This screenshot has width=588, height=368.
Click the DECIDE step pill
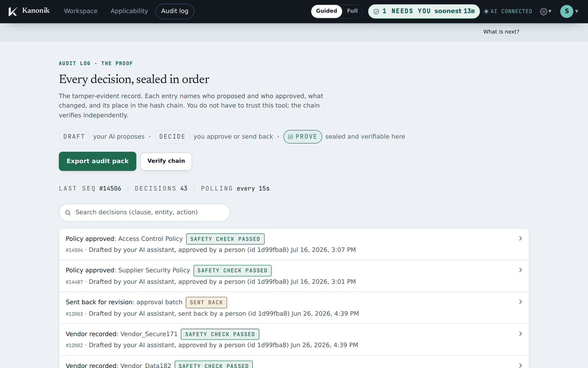[x=172, y=137]
